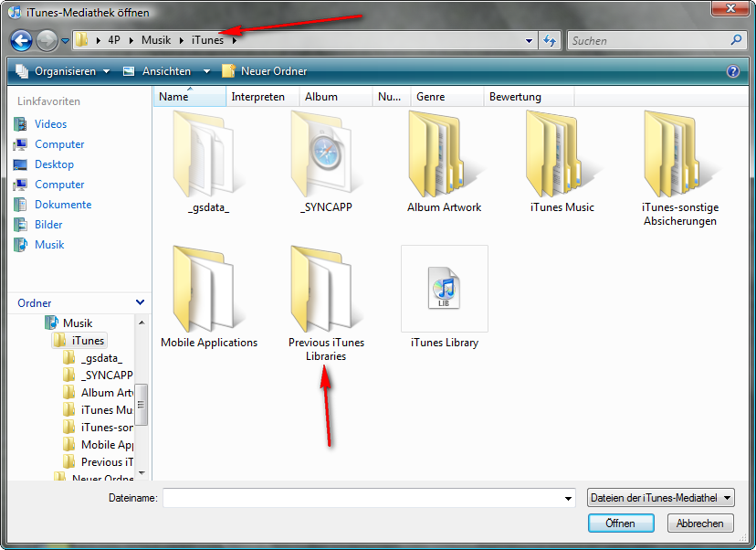Click the Musik favorite link icon
The height and width of the screenshot is (550, 756).
[20, 245]
